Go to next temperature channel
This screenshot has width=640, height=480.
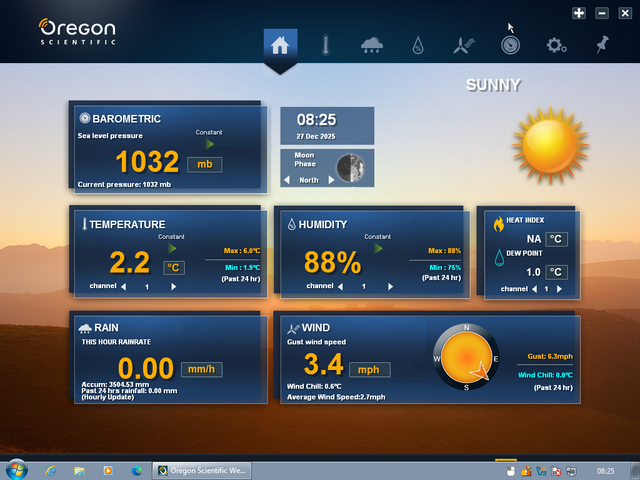(174, 287)
